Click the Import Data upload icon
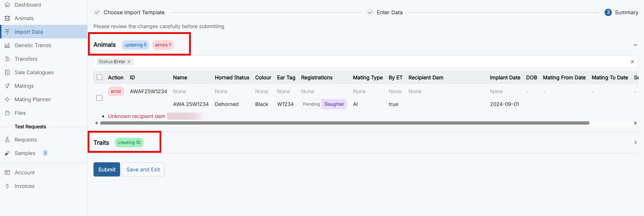 tap(7, 32)
